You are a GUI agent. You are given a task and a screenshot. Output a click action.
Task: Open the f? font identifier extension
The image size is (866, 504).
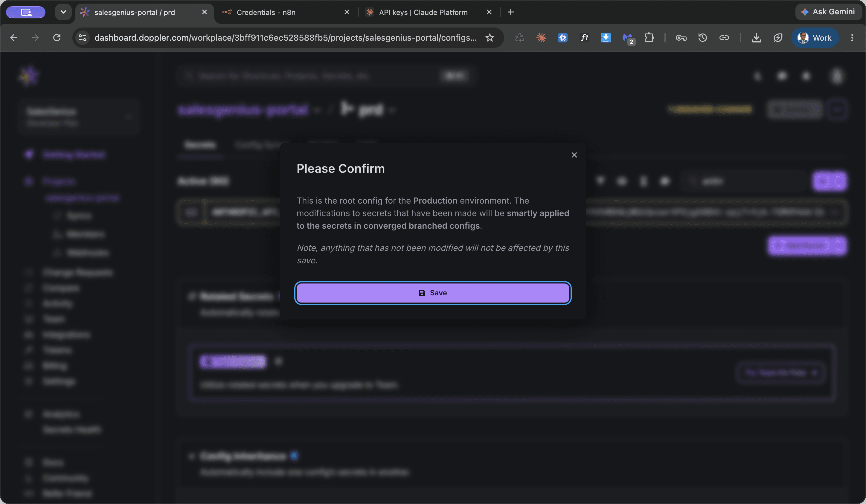[584, 38]
